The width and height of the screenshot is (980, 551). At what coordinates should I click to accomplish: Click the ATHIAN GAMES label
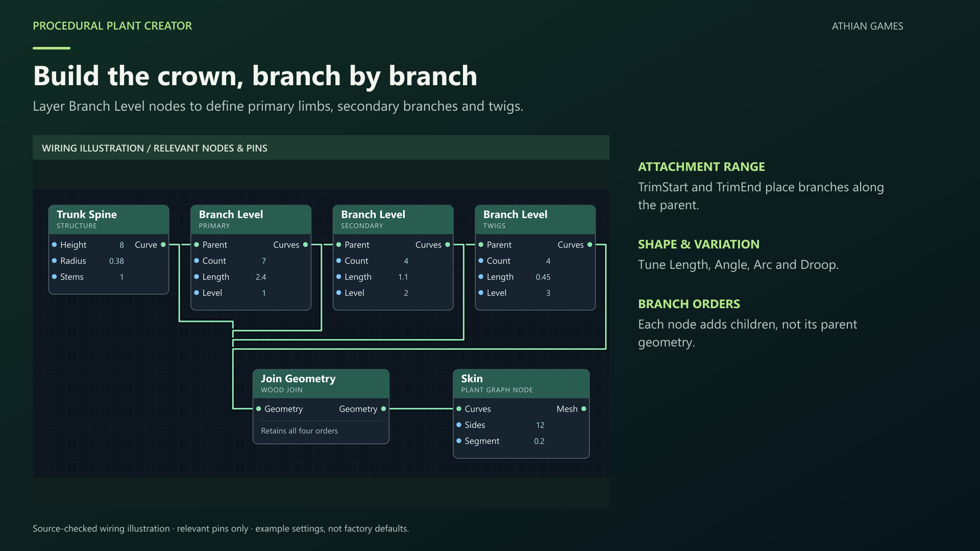coord(868,26)
